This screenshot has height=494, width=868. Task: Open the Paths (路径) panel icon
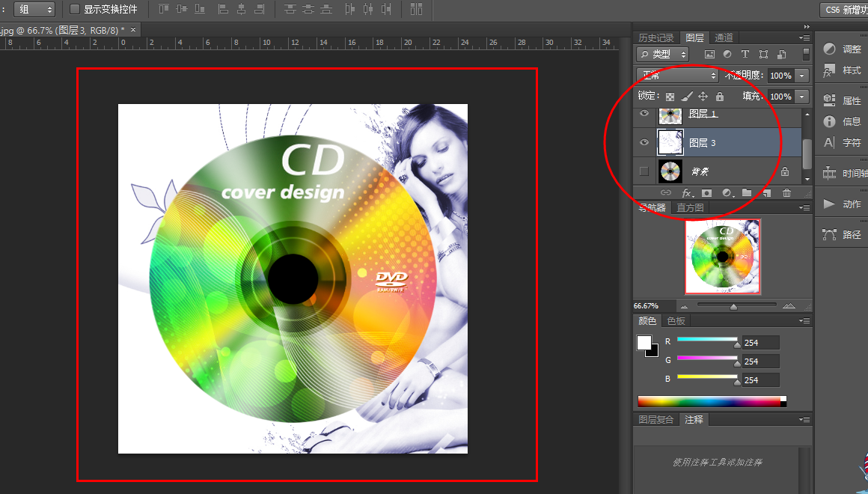[x=829, y=234]
